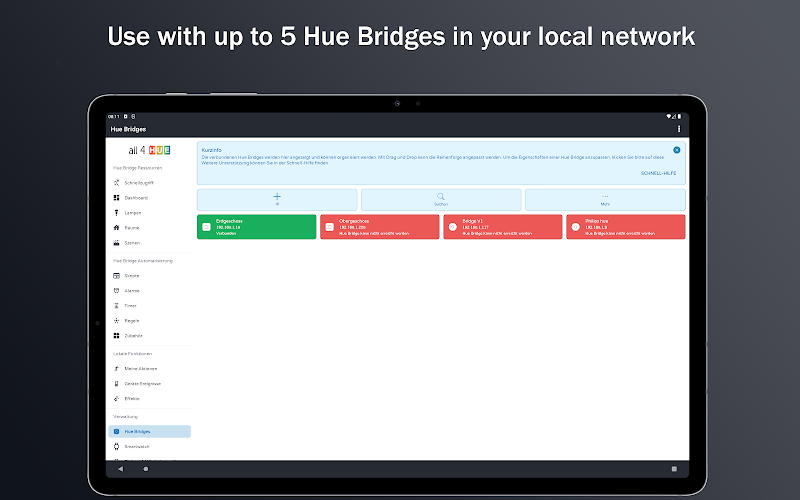Tap the Android back navigation button
The height and width of the screenshot is (500, 800).
click(x=120, y=469)
